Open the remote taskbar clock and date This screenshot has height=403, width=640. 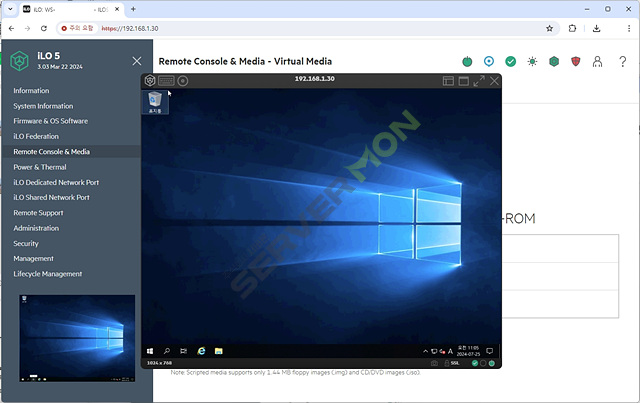tap(468, 351)
